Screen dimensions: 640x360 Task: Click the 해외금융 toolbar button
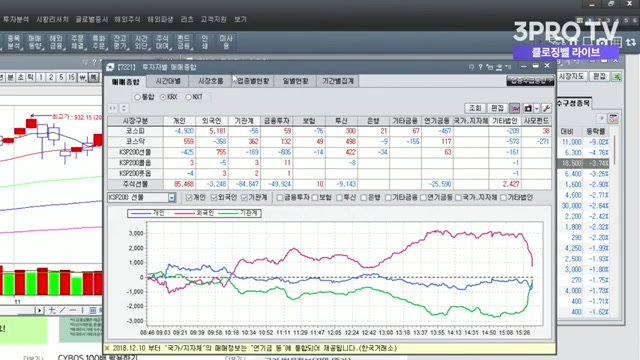[x=56, y=42]
